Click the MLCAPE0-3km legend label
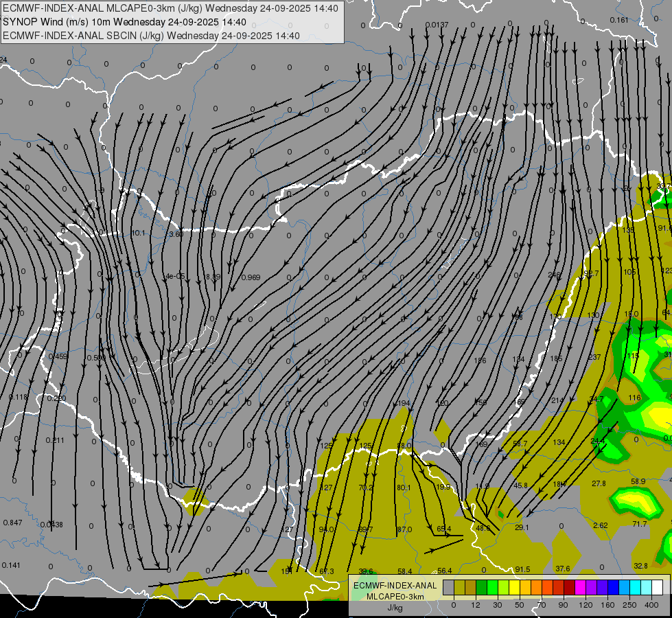This screenshot has width=672, height=618. (395, 597)
